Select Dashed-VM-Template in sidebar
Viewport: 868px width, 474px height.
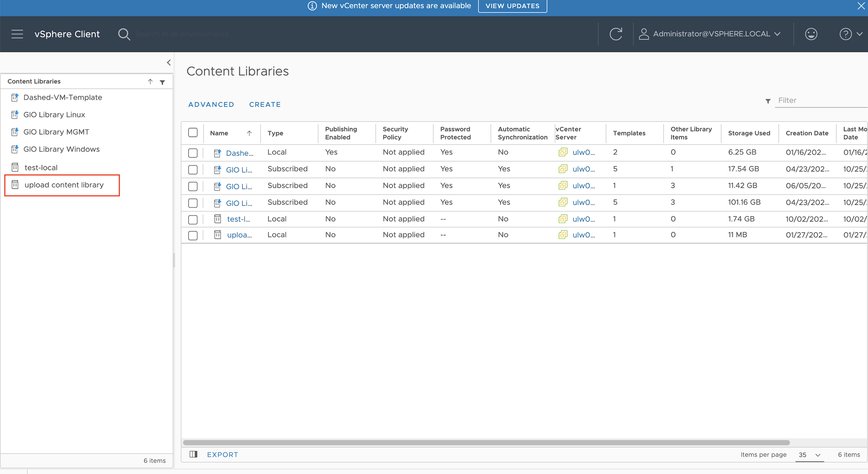coord(63,97)
